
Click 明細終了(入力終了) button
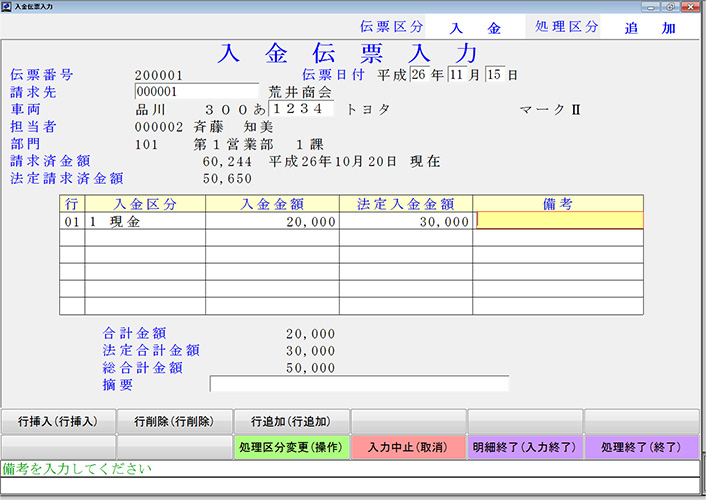[525, 447]
